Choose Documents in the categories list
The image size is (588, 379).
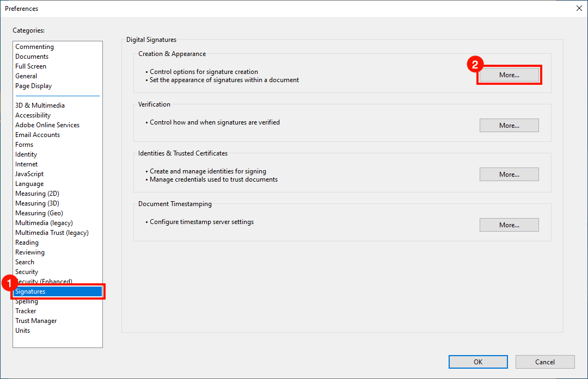(32, 57)
